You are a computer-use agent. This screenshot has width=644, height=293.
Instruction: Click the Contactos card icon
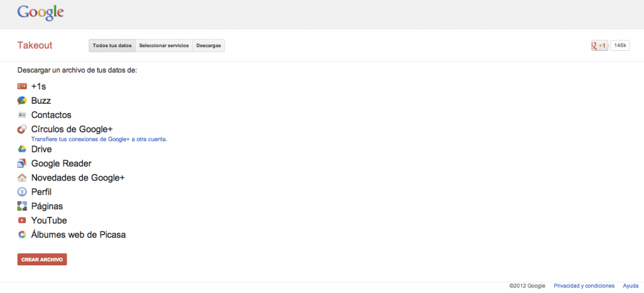[x=22, y=115]
